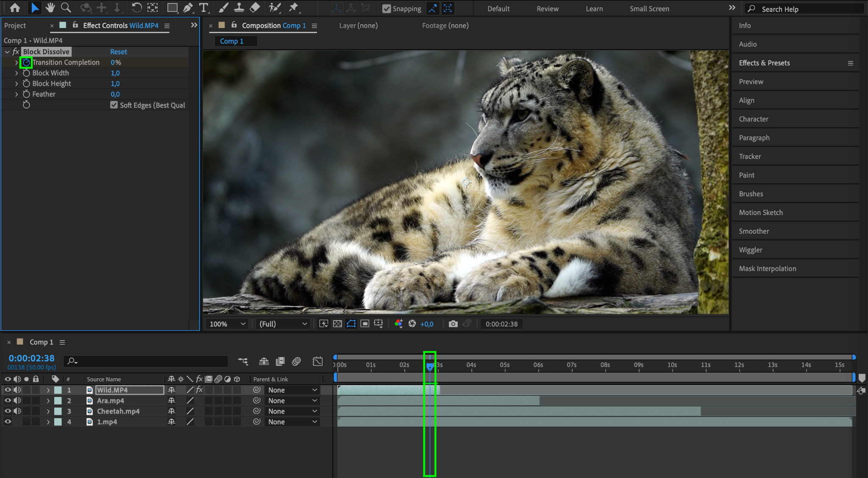Expand the Ara.mp4 layer properties
The height and width of the screenshot is (478, 868).
pyautogui.click(x=48, y=401)
